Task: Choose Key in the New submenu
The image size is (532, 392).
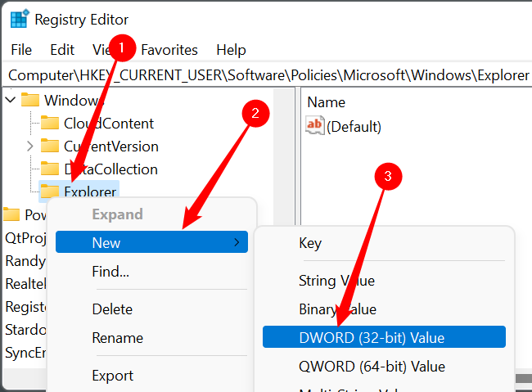Action: tap(310, 243)
